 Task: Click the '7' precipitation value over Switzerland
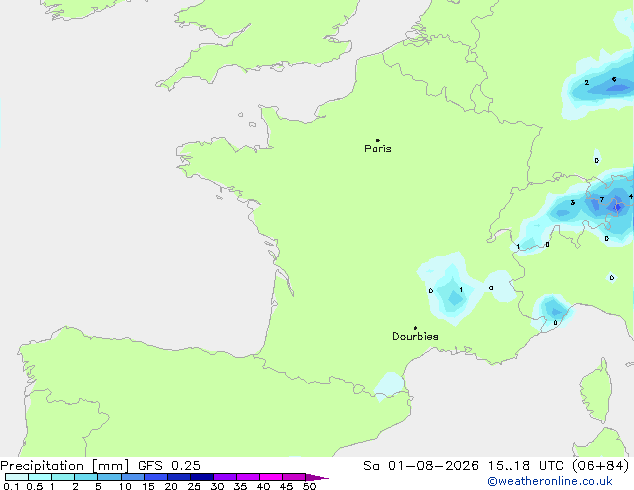click(602, 199)
